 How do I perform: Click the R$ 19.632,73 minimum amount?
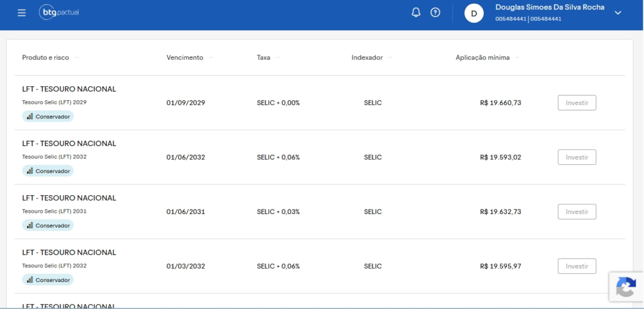point(500,211)
